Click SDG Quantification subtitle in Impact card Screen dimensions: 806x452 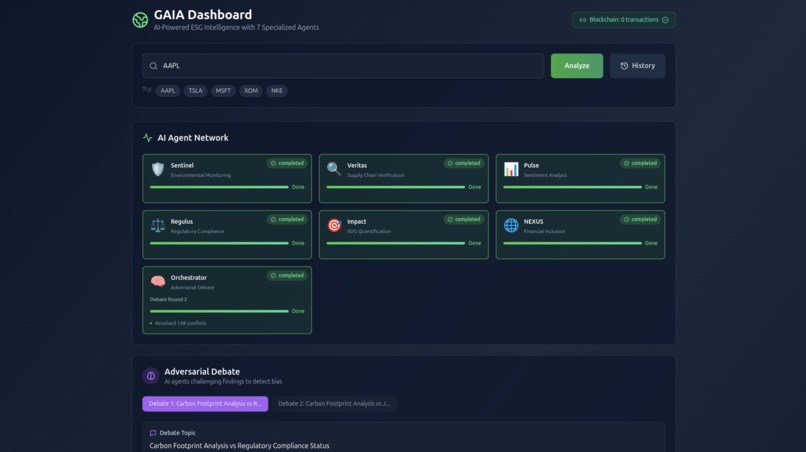click(x=369, y=231)
